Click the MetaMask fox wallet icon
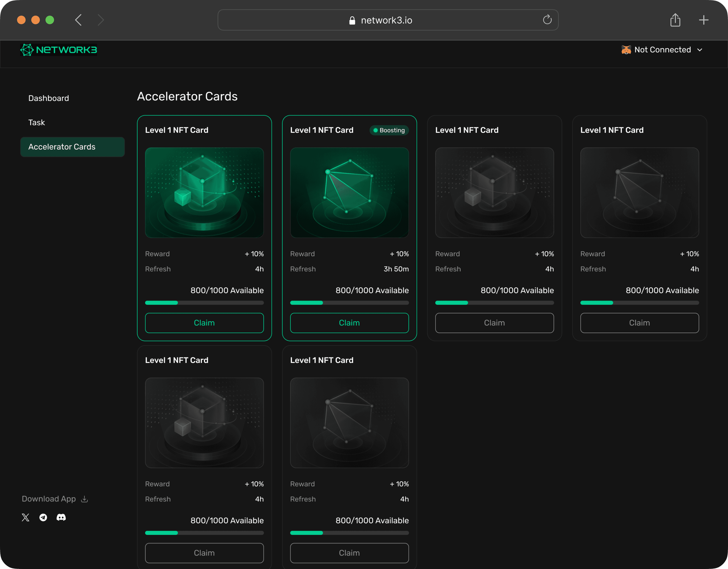 (x=626, y=50)
